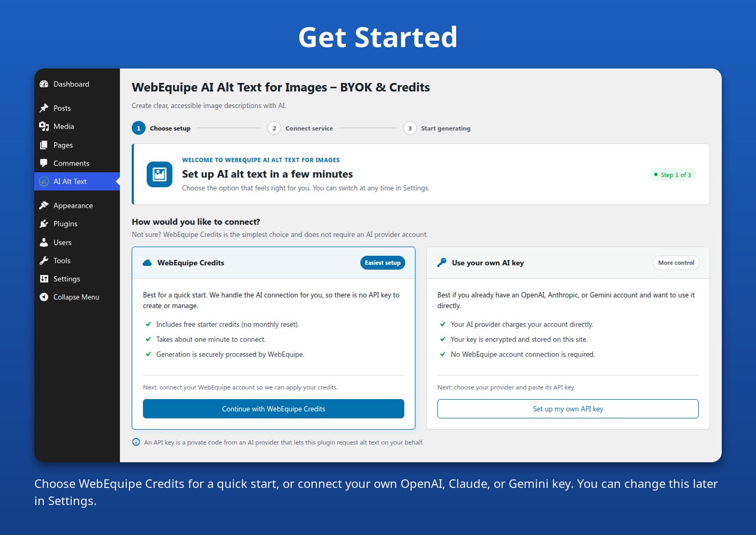Open the Media menu item
756x535 pixels.
[64, 126]
